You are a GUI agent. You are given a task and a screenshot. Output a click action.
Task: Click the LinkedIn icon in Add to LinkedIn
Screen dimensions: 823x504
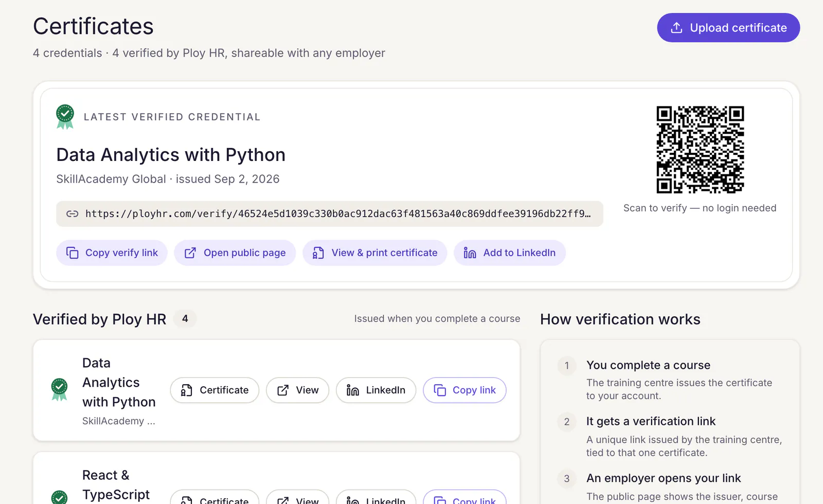[x=470, y=253]
